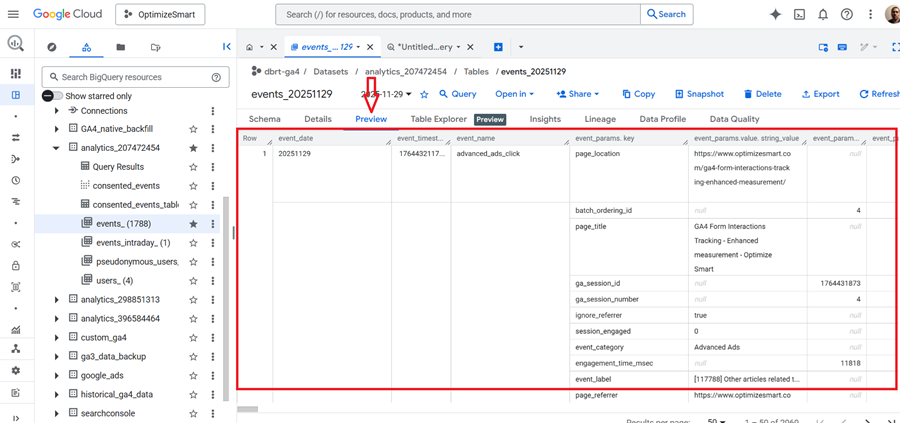
Task: Click the Export button
Action: 820,94
